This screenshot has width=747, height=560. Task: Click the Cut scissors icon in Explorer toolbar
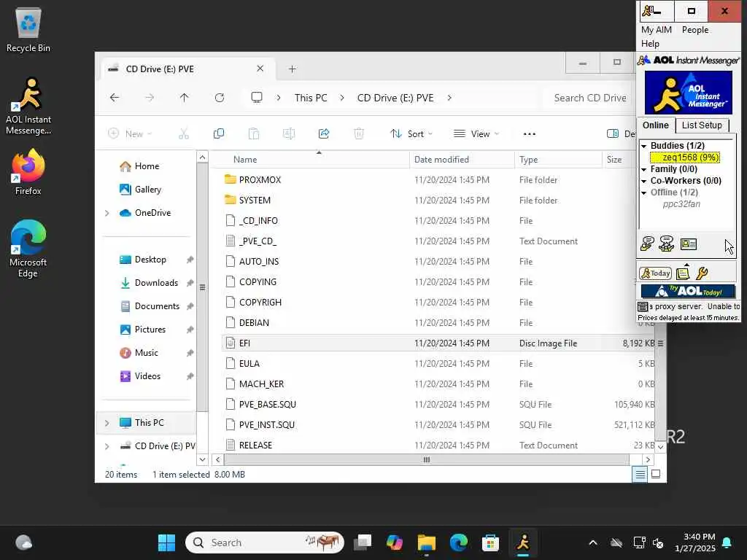[x=183, y=134]
